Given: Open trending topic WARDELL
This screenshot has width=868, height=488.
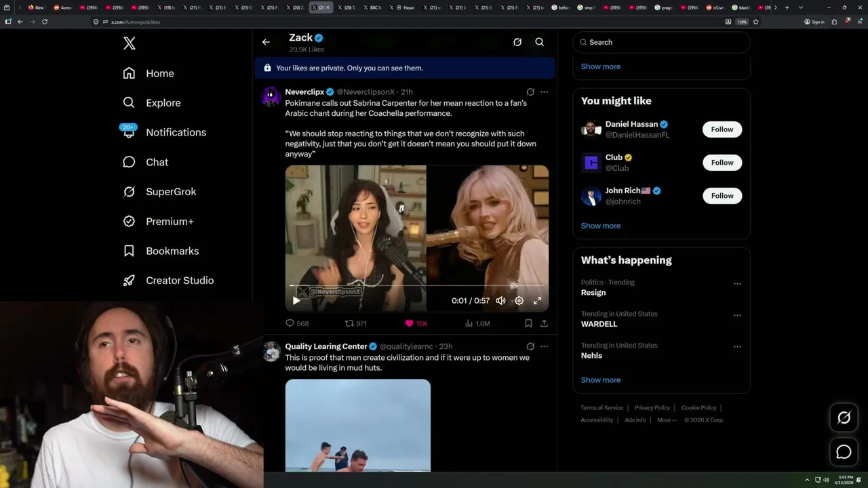Looking at the screenshot, I should coord(599,324).
